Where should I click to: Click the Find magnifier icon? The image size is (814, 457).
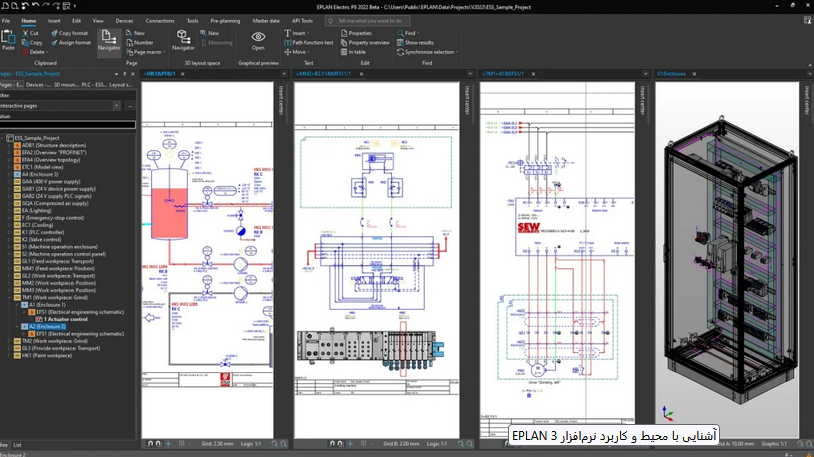click(400, 33)
